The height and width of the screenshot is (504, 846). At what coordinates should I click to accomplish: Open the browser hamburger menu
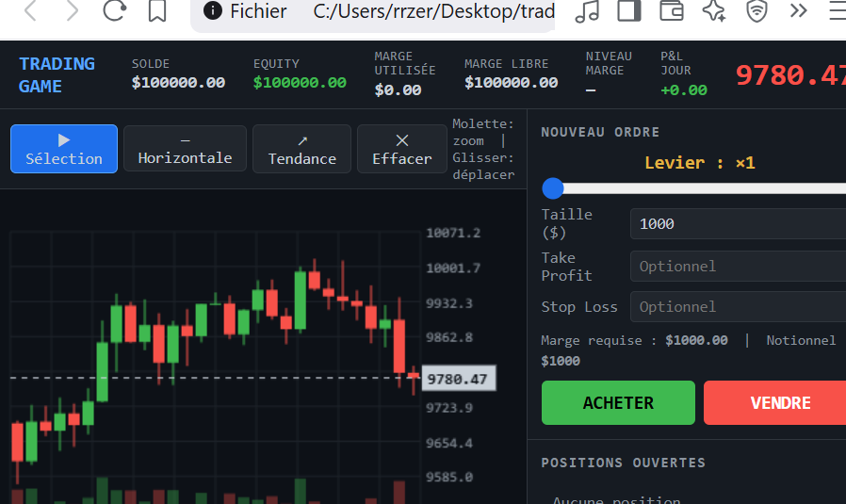[x=837, y=11]
